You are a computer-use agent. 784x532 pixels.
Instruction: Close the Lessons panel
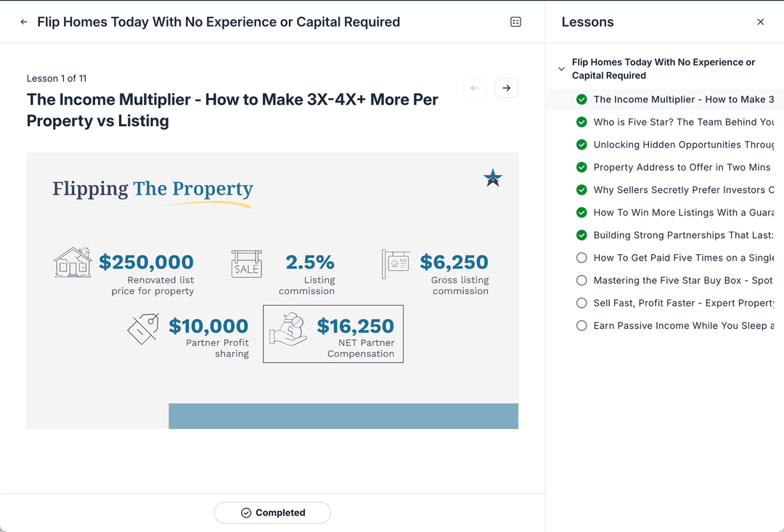click(x=760, y=22)
